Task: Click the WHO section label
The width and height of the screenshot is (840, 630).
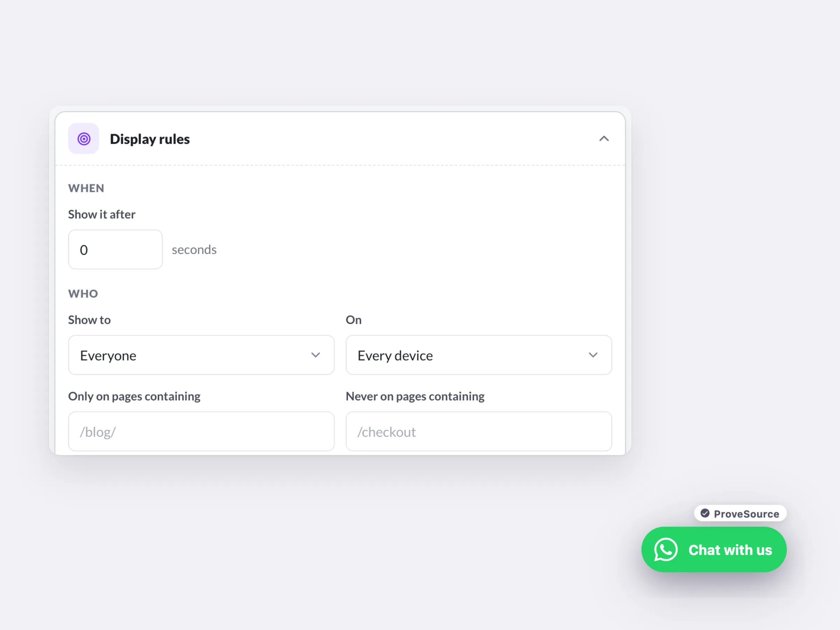Action: [x=83, y=294]
